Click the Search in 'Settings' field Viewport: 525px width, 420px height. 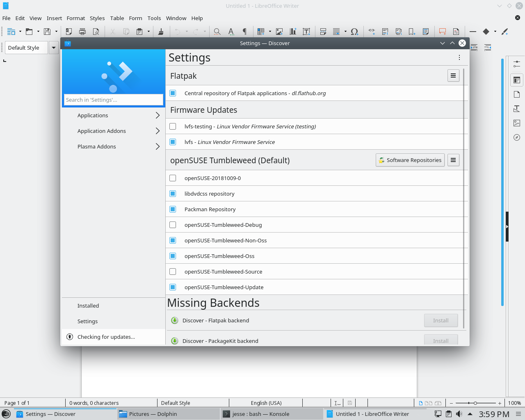click(114, 100)
